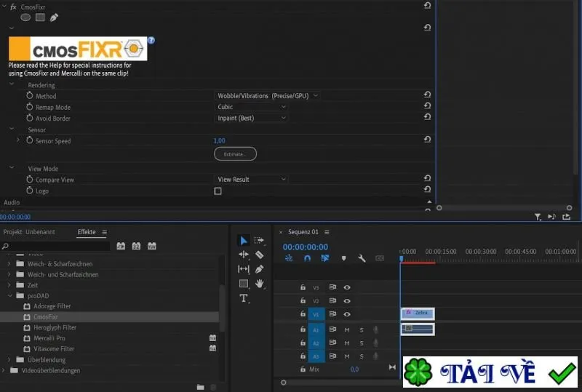Viewport: 582px width, 392px height.
Task: Mute audio track A1
Action: tap(347, 330)
